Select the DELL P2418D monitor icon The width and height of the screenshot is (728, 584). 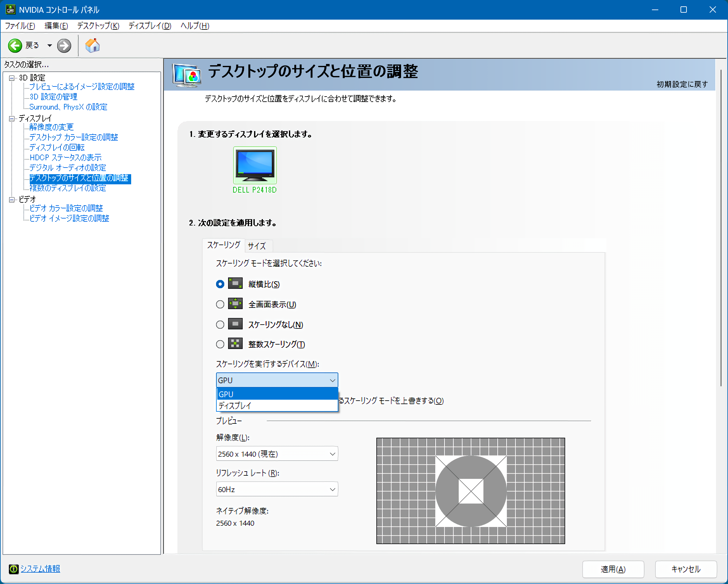coord(255,165)
